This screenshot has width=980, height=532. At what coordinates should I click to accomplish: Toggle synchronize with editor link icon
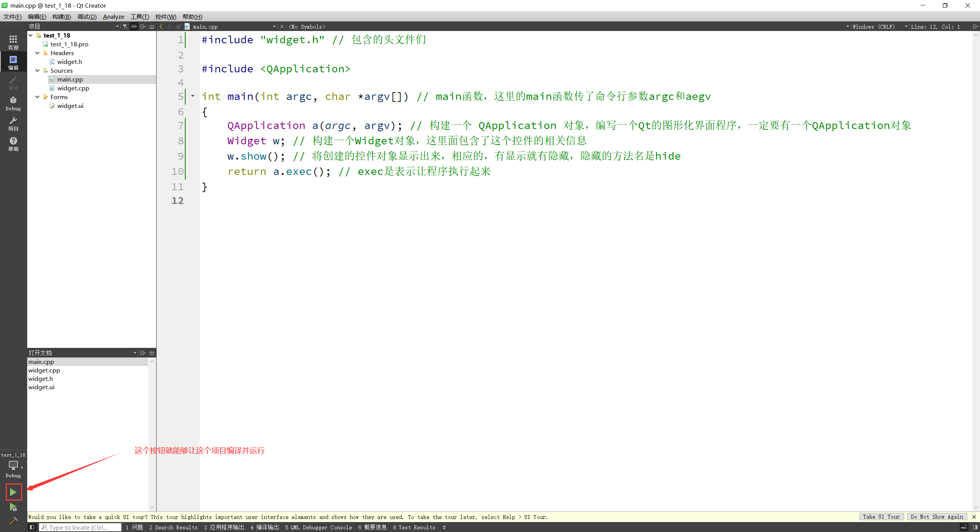[134, 26]
